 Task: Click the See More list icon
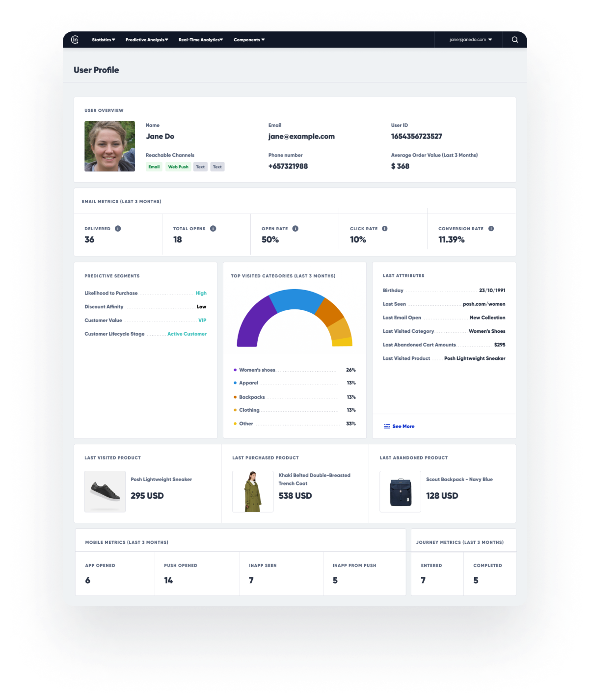coord(387,427)
